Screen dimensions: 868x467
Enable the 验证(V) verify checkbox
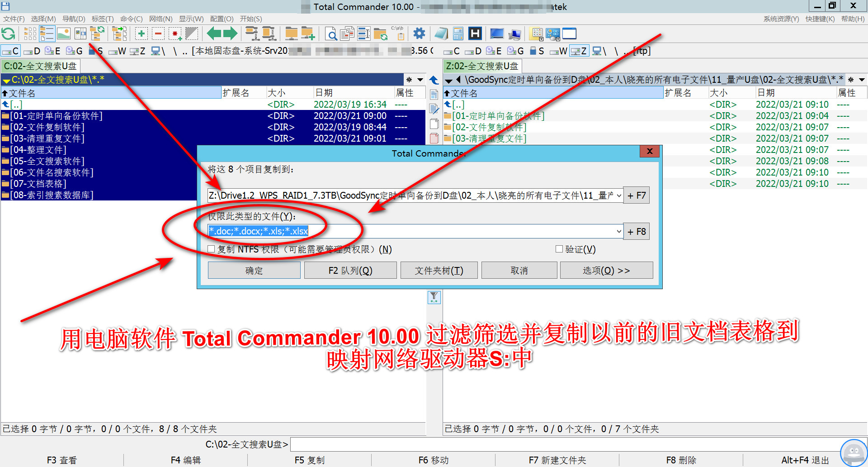tap(559, 249)
